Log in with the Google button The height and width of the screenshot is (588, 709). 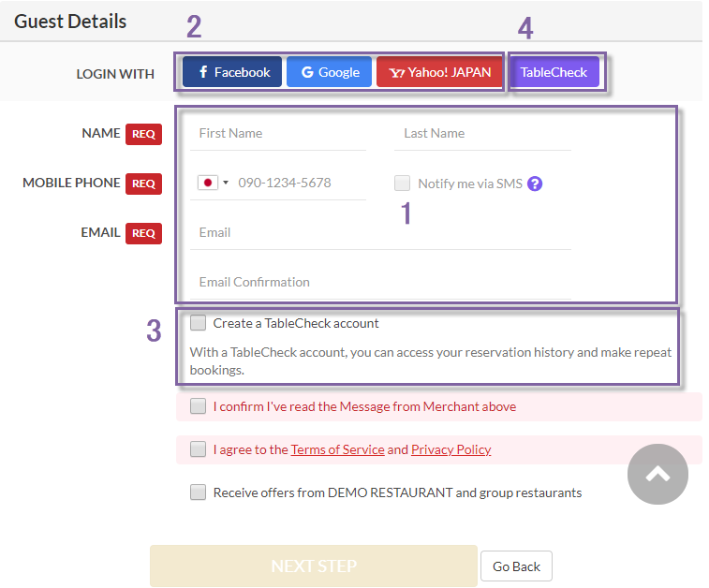point(329,72)
